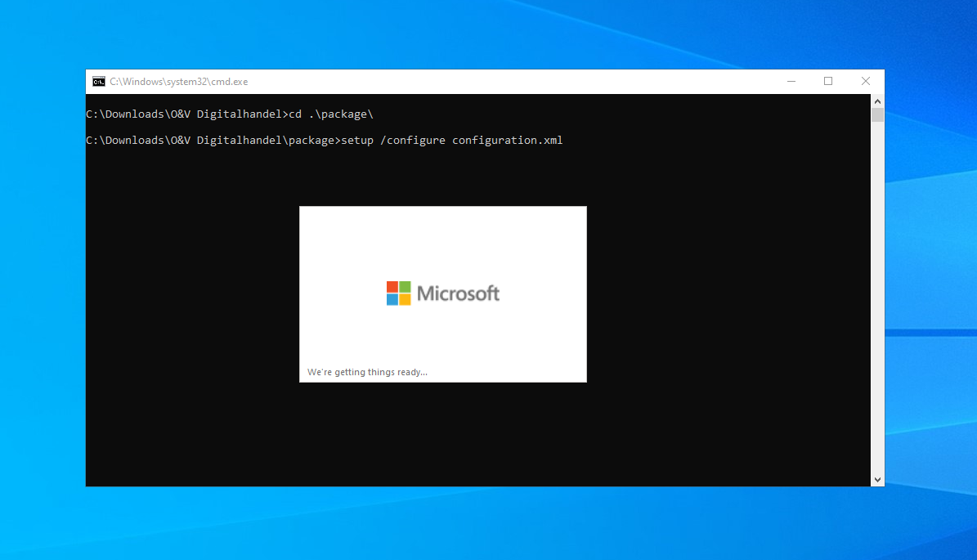The image size is (977, 560).
Task: Click "We're getting things ready..." status text
Action: point(367,372)
